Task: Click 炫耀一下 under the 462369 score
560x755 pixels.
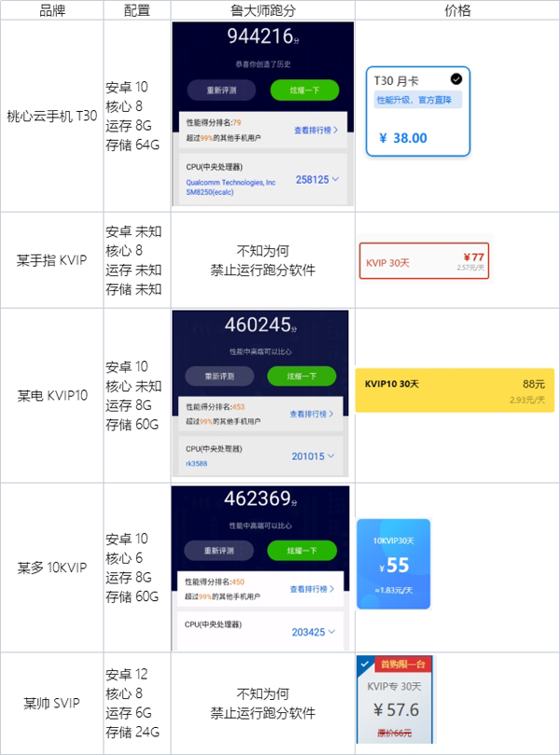Action: point(301,551)
